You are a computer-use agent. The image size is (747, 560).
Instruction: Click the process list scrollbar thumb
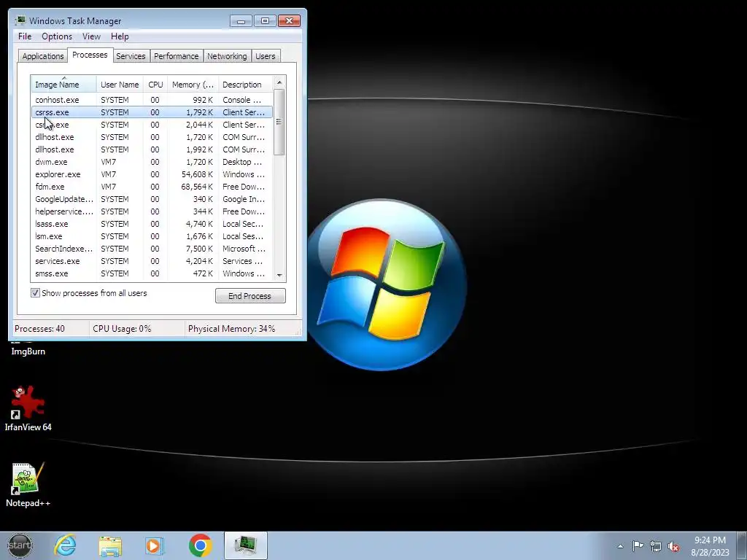pos(279,122)
